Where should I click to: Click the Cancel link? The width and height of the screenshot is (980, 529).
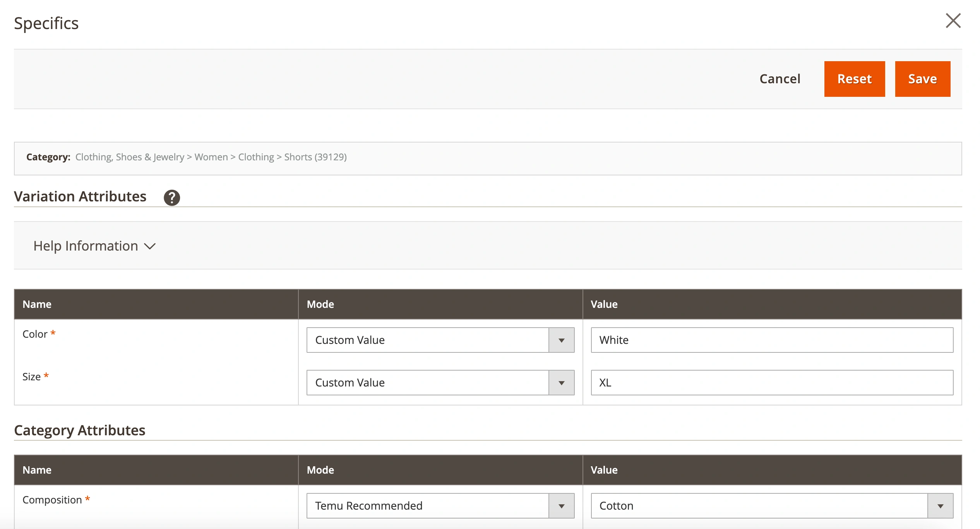coord(780,79)
